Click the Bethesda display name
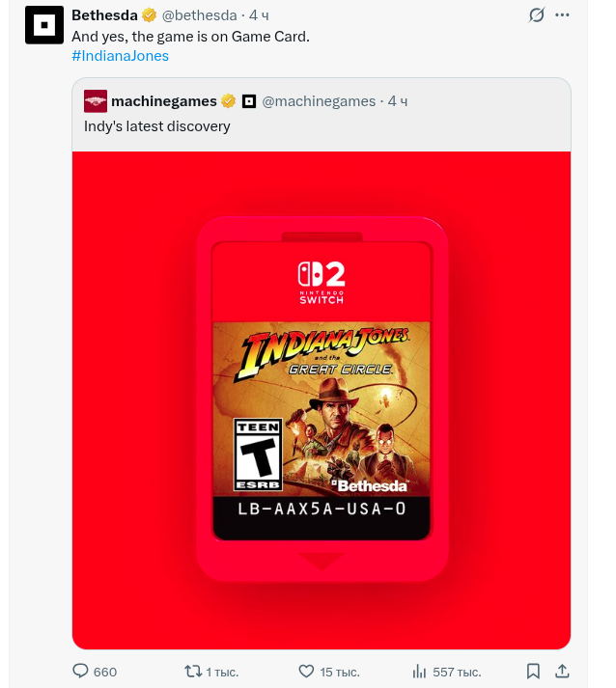Screen dimensions: 616x688 click(104, 15)
